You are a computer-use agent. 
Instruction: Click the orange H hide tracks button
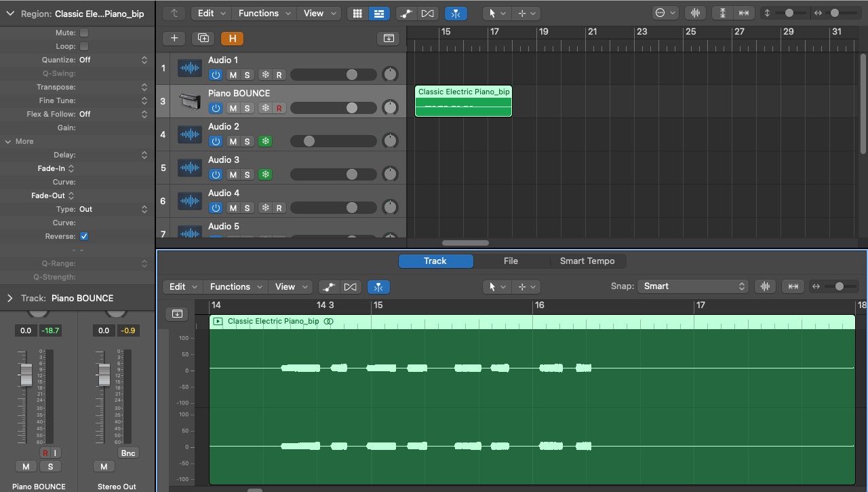(x=233, y=39)
